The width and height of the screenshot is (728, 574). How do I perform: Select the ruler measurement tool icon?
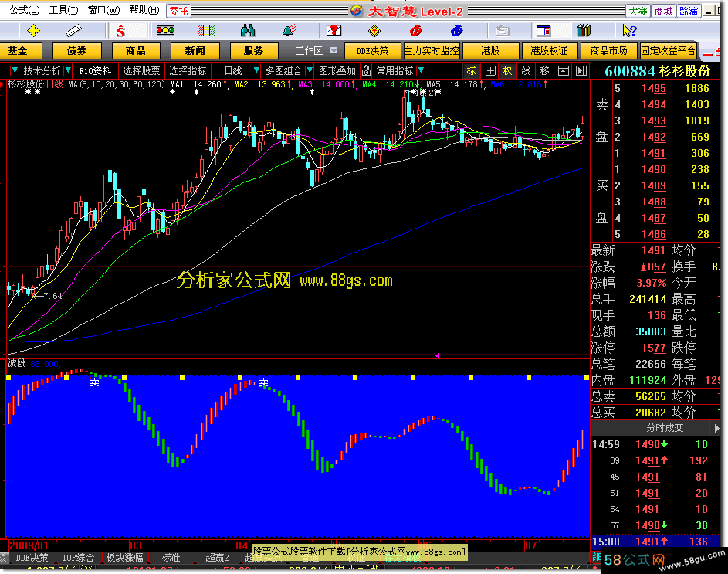[75, 31]
